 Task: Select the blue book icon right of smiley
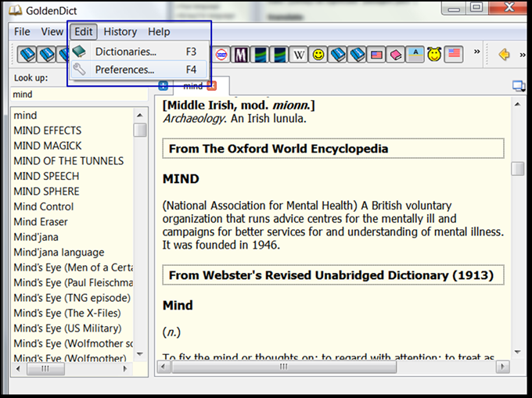(x=338, y=55)
